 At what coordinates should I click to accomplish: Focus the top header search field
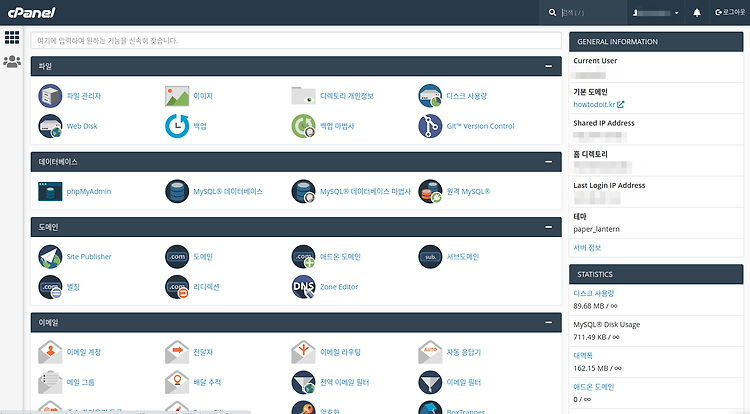click(x=592, y=12)
